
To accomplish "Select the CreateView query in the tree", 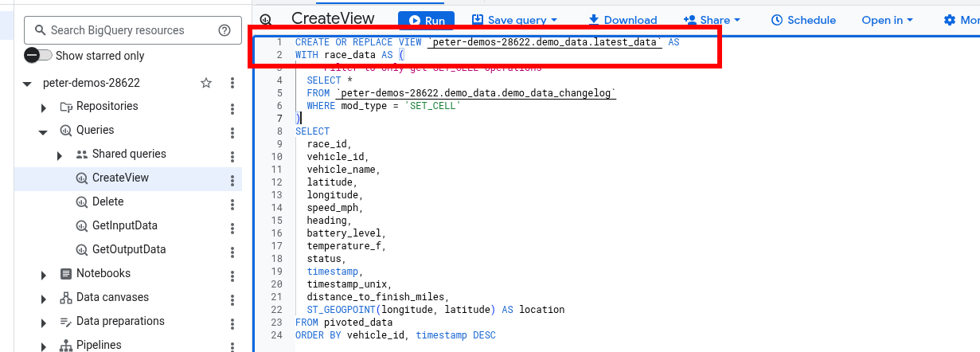I will [120, 178].
